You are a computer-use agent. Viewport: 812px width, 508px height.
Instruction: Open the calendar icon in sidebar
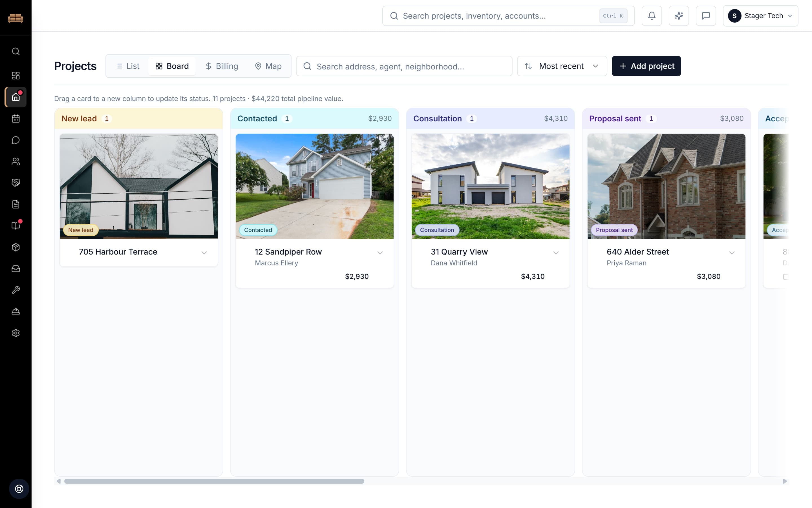[x=16, y=119]
